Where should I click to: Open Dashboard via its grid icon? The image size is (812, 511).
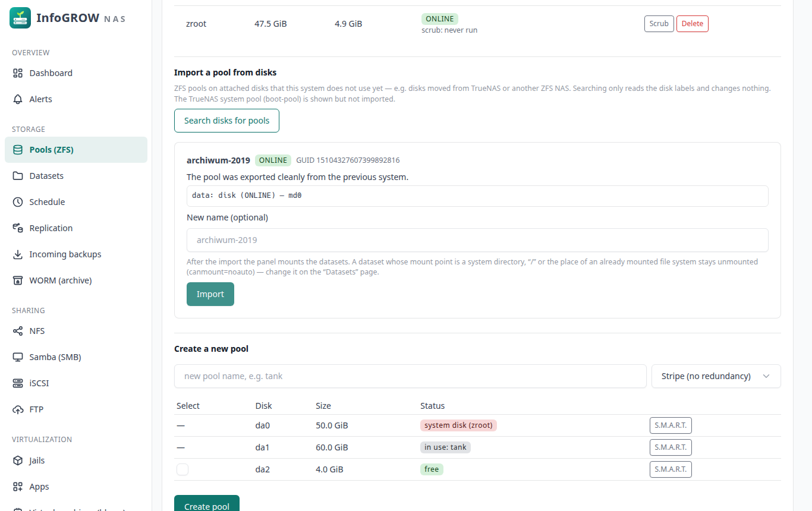[18, 73]
